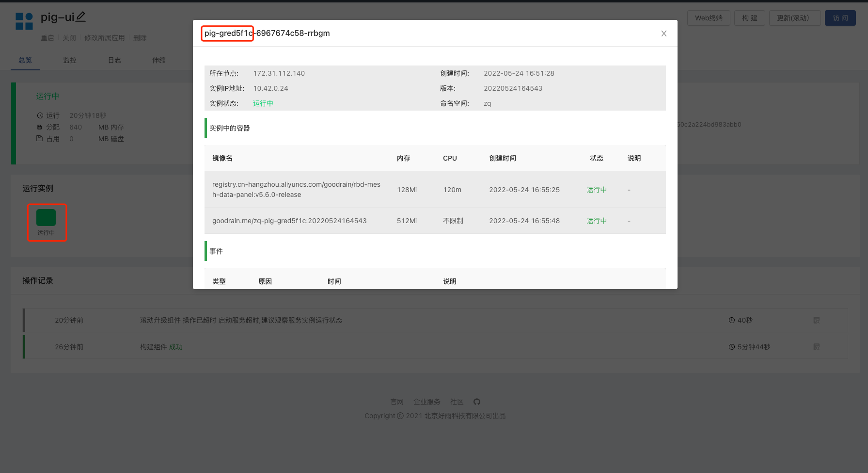The image size is (868, 473).
Task: Open log icon for build component record
Action: click(x=817, y=347)
